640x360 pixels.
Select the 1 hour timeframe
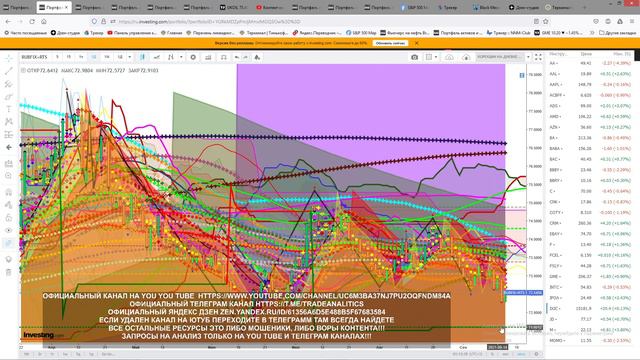81,57
